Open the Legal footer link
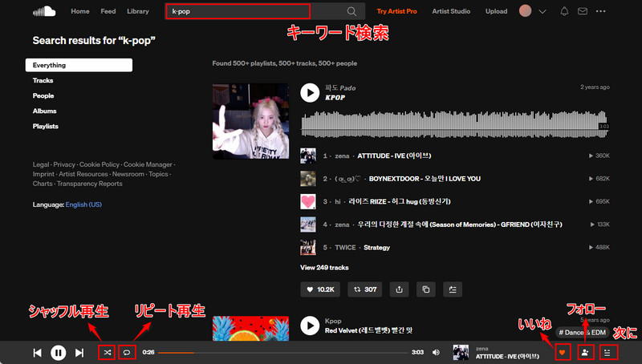This screenshot has height=364, width=642. 41,164
